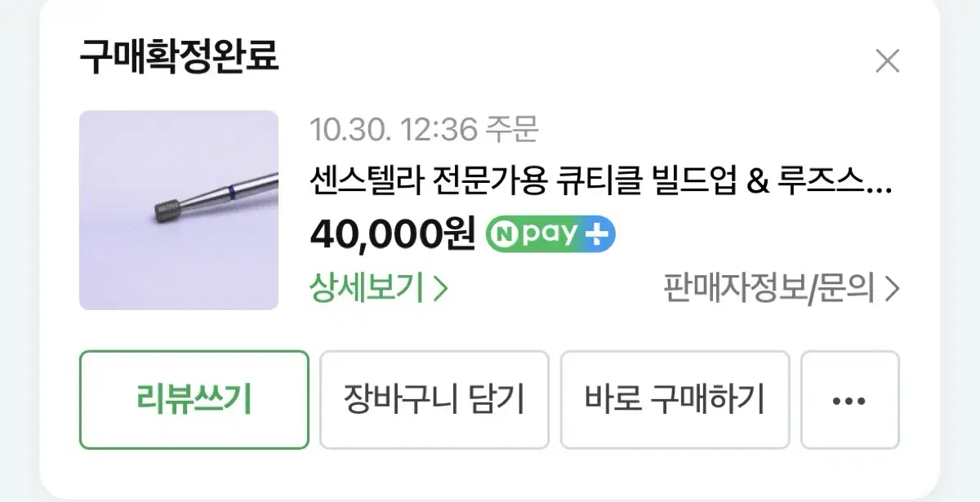
Task: Close the 구매확정완료 order card
Action: [887, 61]
